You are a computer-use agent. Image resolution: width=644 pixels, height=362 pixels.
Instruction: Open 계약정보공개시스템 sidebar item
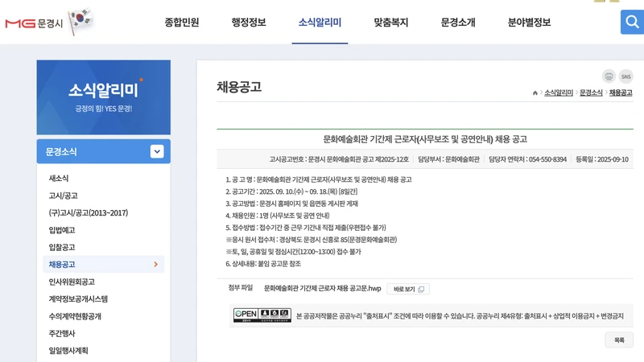pyautogui.click(x=78, y=298)
